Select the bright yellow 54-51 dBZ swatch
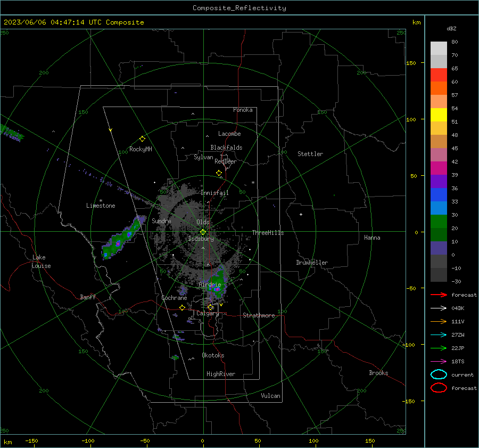The width and height of the screenshot is (479, 448). pyautogui.click(x=439, y=115)
